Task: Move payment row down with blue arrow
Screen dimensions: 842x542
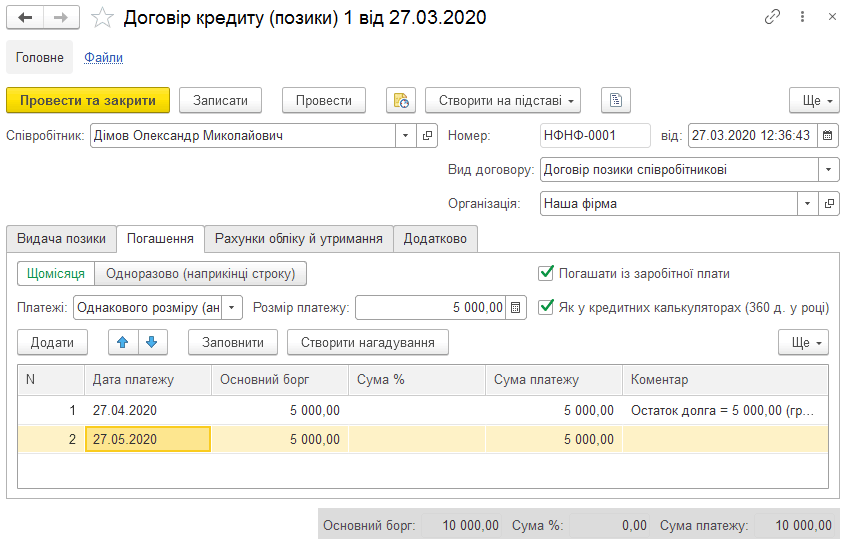Action: [153, 342]
